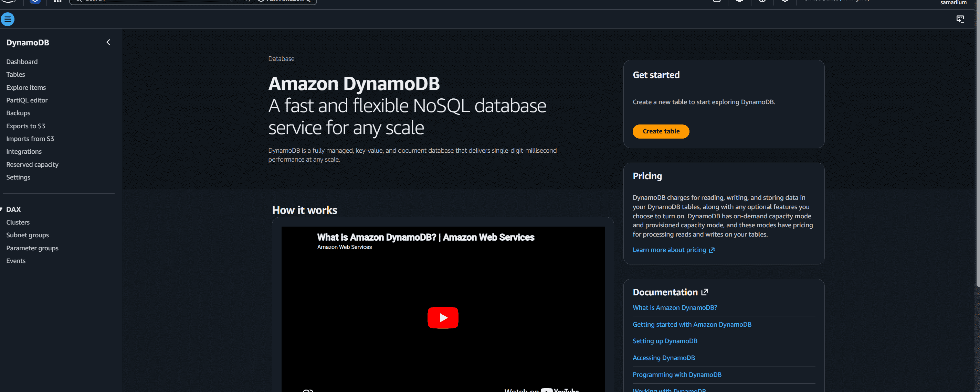Image resolution: width=980 pixels, height=392 pixels.
Task: Click the How it works heading
Action: tap(304, 210)
